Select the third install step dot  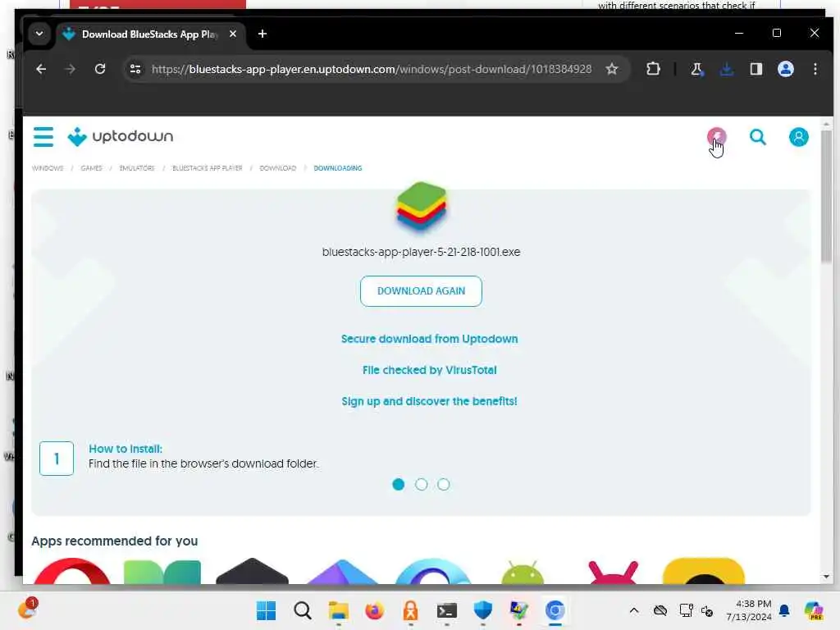443,484
